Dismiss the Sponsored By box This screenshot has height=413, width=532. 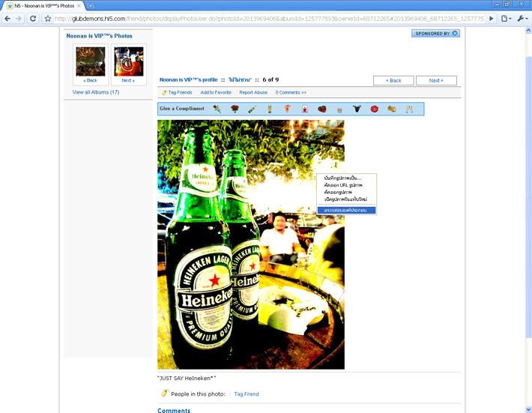455,33
